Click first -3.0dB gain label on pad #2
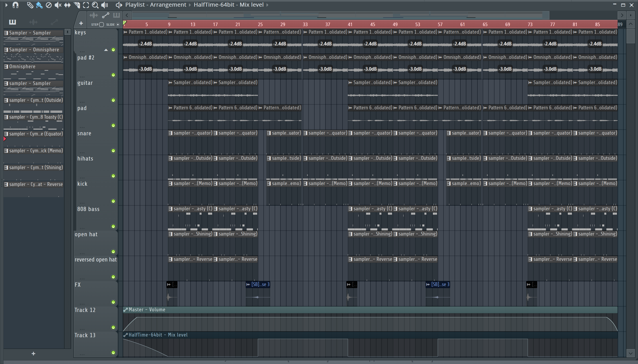638x364 pixels. coord(145,69)
